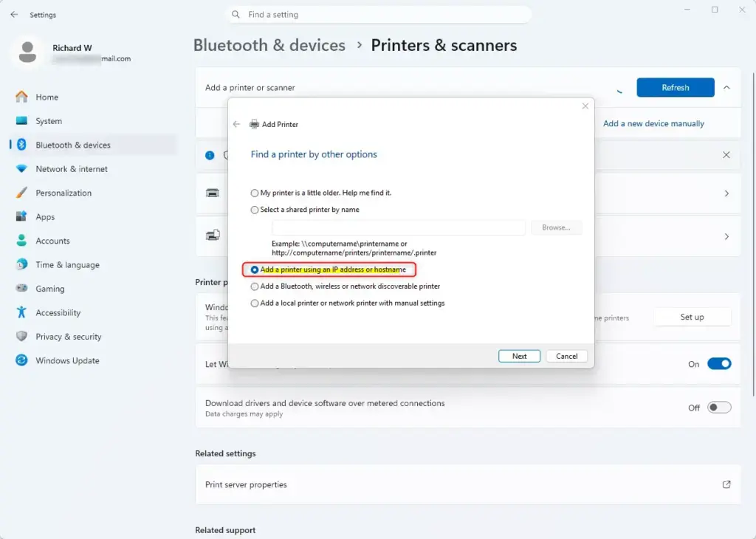Select 'My printer is a little older' option
The image size is (756, 539).
[254, 193]
